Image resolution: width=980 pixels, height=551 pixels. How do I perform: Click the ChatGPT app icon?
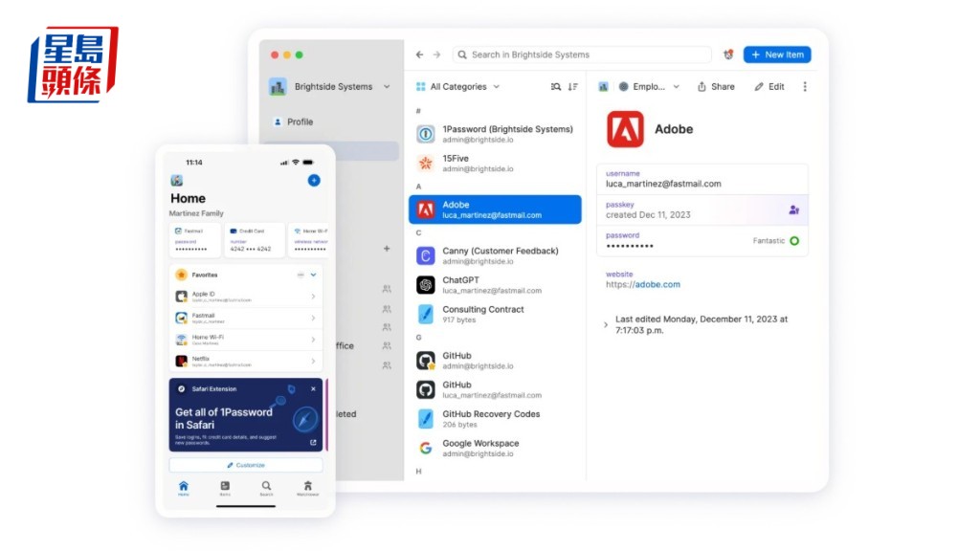[x=426, y=285]
